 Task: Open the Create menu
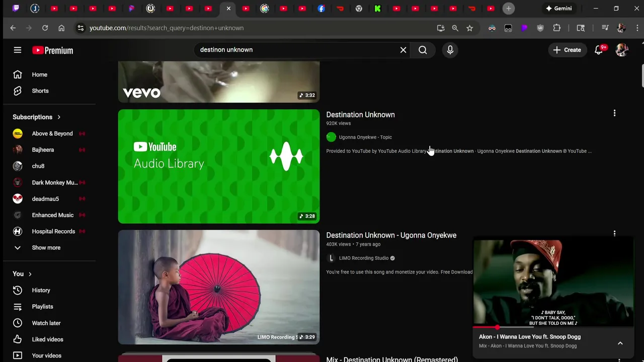[x=567, y=50]
